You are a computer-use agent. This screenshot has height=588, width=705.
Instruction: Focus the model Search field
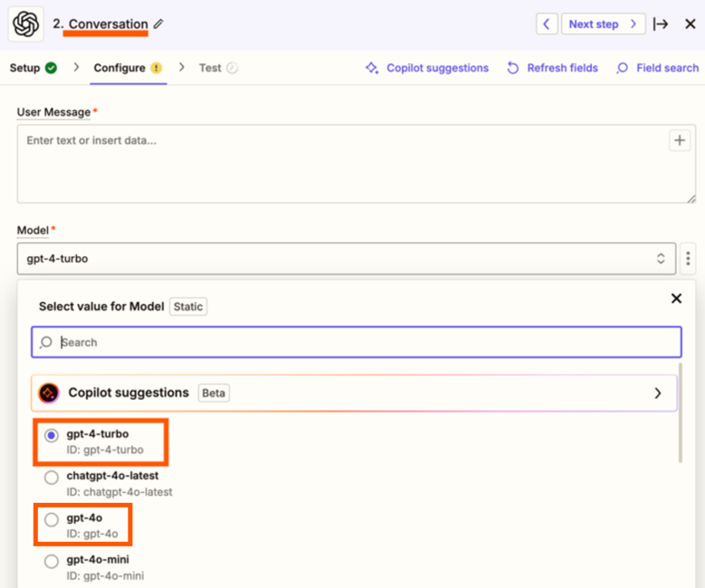click(356, 342)
